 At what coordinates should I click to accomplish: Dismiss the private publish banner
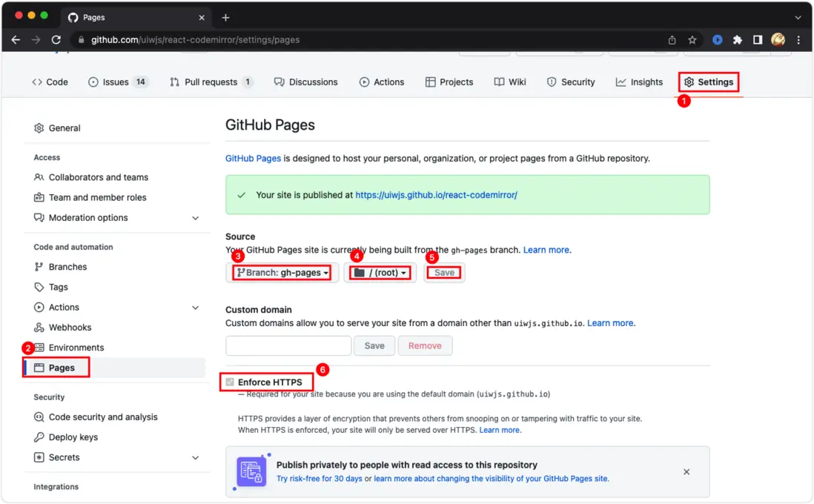pos(686,472)
